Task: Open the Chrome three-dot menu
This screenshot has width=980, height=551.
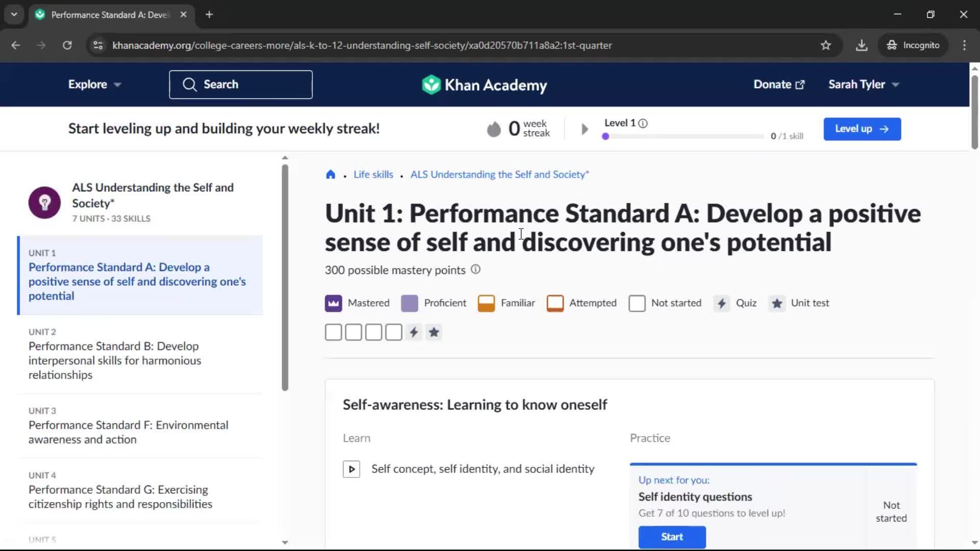Action: point(964,45)
